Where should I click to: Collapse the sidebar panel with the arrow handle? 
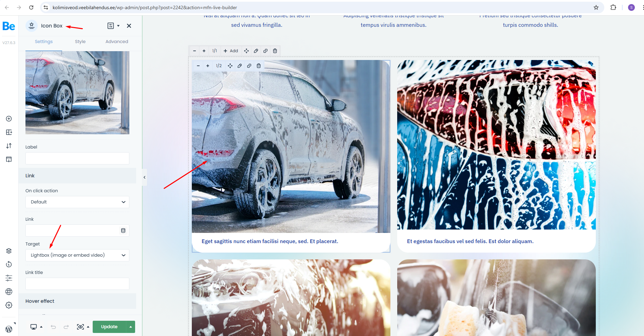click(x=144, y=177)
